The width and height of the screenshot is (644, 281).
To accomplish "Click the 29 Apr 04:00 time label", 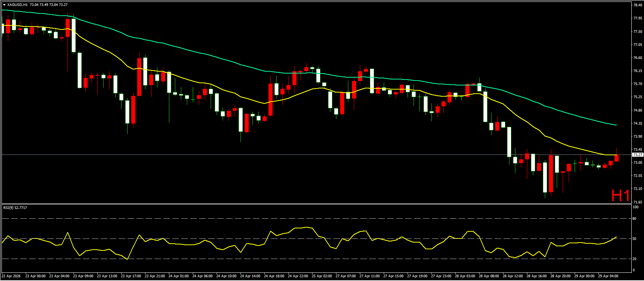I will coord(608,276).
